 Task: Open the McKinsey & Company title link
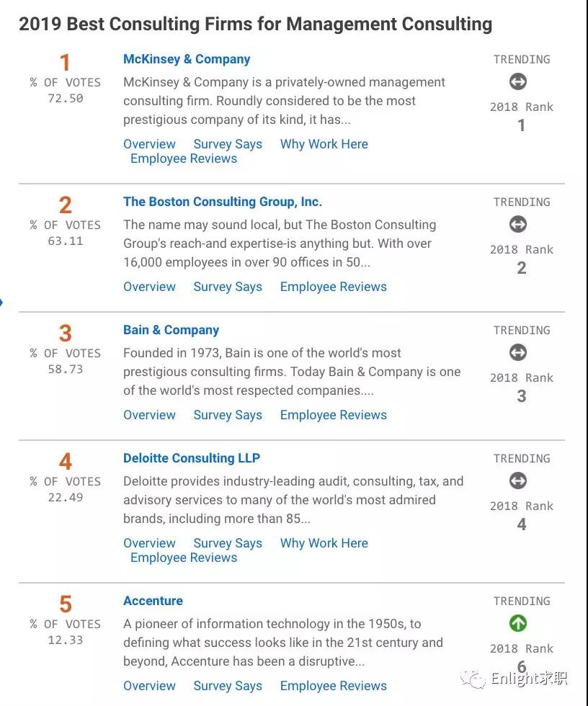pos(187,59)
